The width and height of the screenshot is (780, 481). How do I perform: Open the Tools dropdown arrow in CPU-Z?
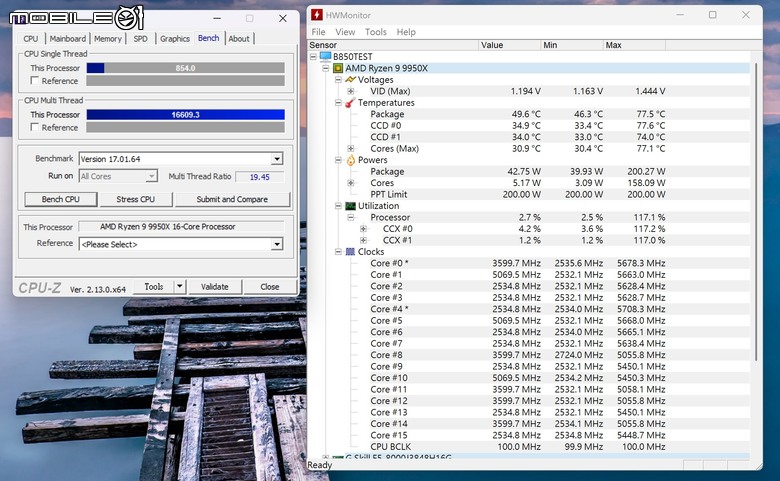(180, 287)
